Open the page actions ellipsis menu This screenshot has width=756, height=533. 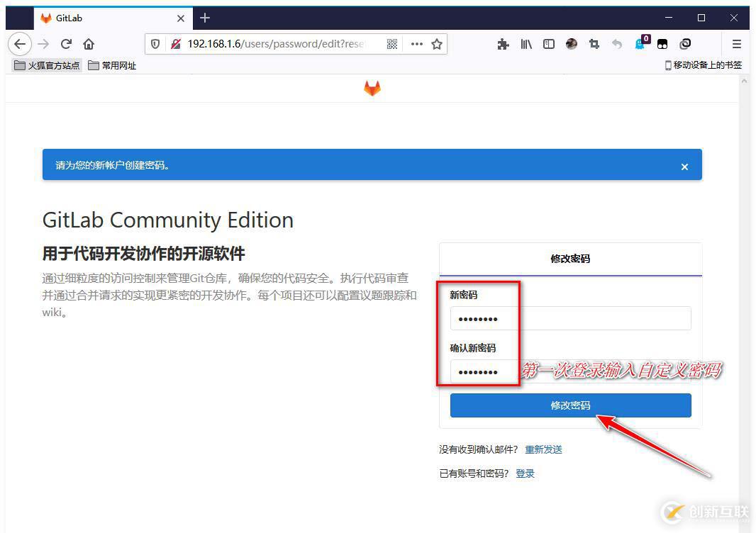coord(416,43)
